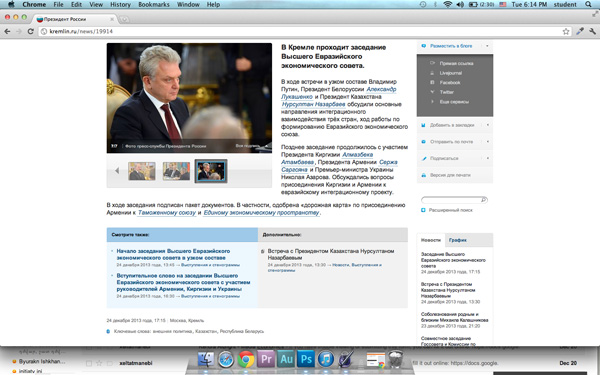Open the Window menu
The image size is (600, 375).
(188, 5)
